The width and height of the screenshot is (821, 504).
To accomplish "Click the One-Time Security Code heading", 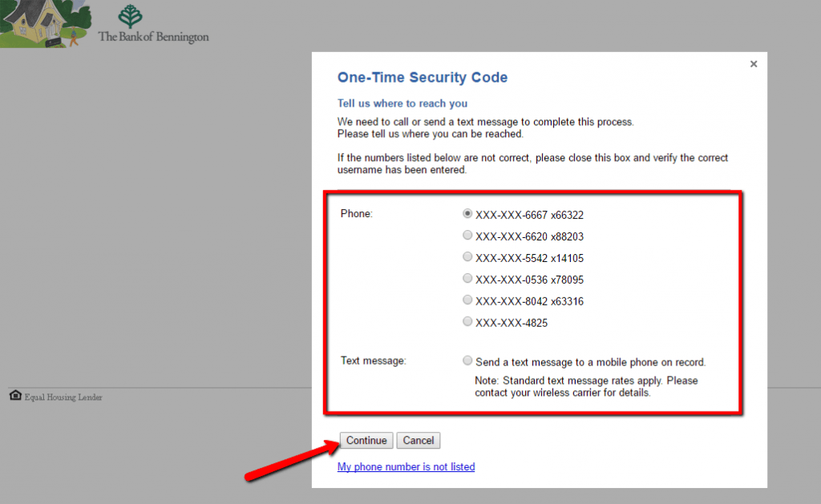I will (x=423, y=78).
